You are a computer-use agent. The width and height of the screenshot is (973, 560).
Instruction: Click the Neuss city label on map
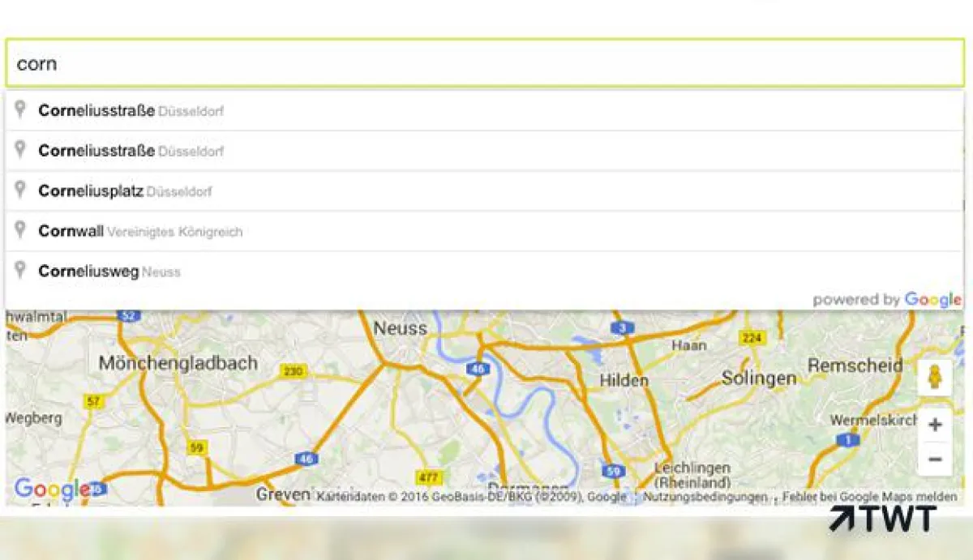[x=400, y=328]
